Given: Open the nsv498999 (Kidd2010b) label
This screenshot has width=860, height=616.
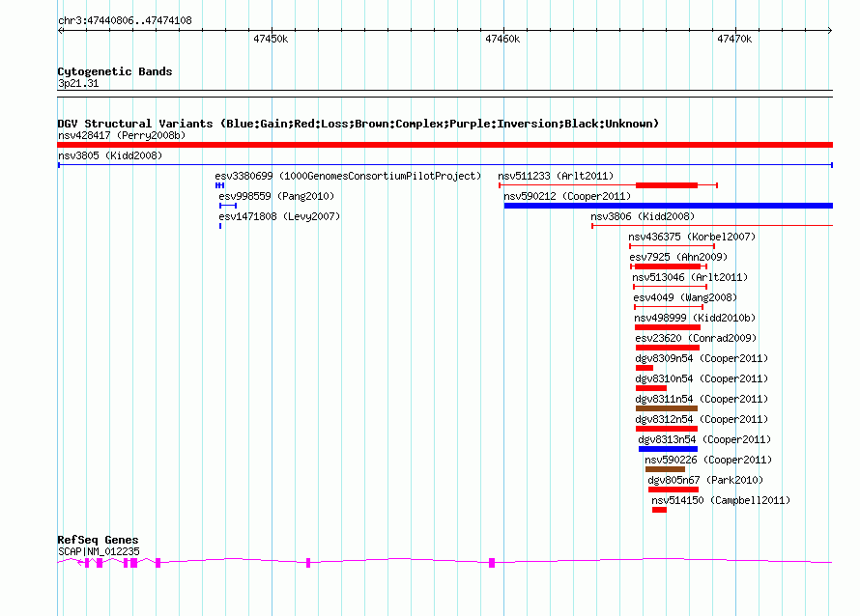Looking at the screenshot, I should pos(695,318).
